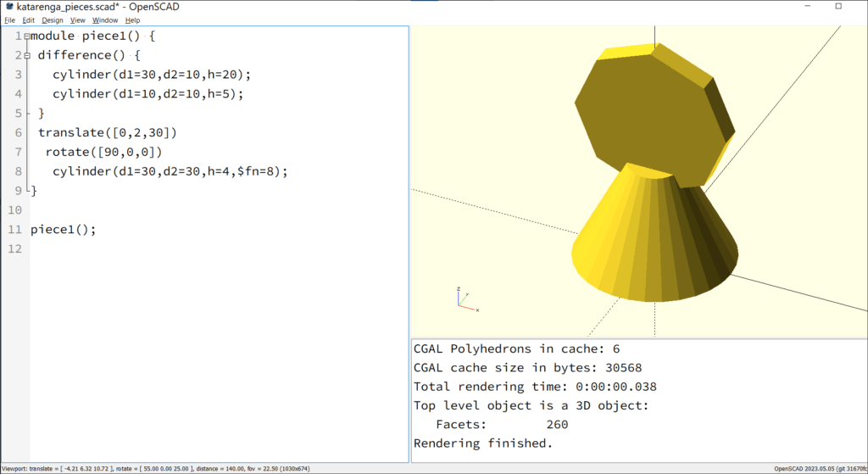Click the 'piece1();' call on line 11

(63, 229)
